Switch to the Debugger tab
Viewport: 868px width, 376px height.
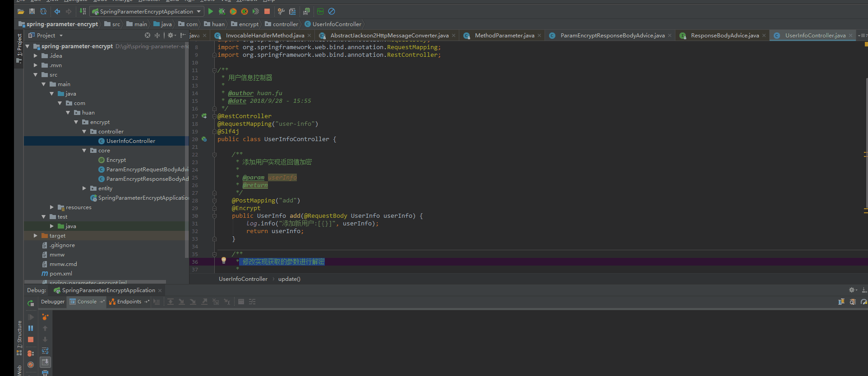tap(53, 302)
